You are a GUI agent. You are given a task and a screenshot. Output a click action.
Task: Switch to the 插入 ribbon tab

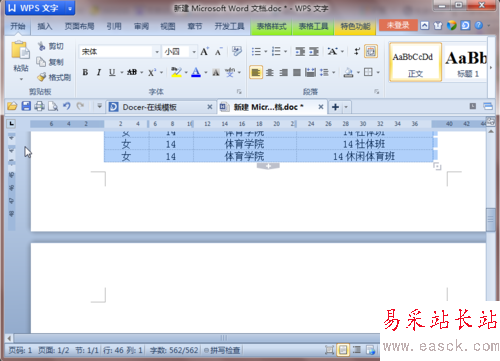tap(44, 26)
